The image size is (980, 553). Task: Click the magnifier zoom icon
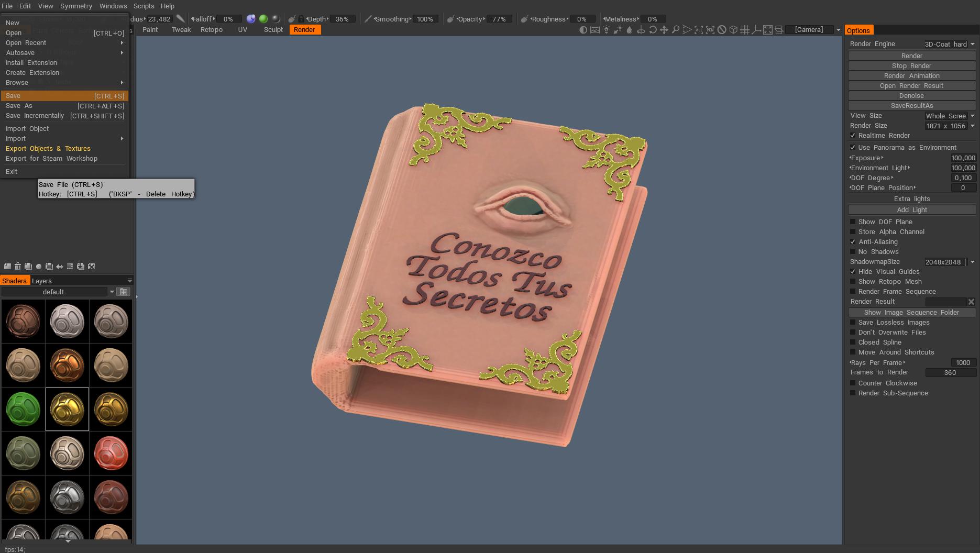point(675,30)
